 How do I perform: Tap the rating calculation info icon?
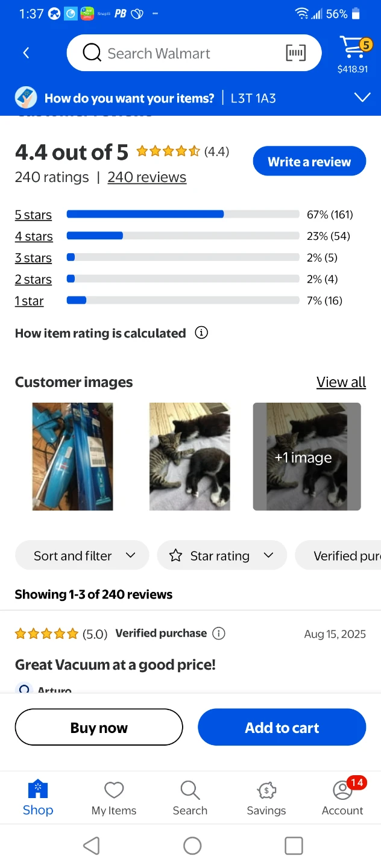point(201,333)
